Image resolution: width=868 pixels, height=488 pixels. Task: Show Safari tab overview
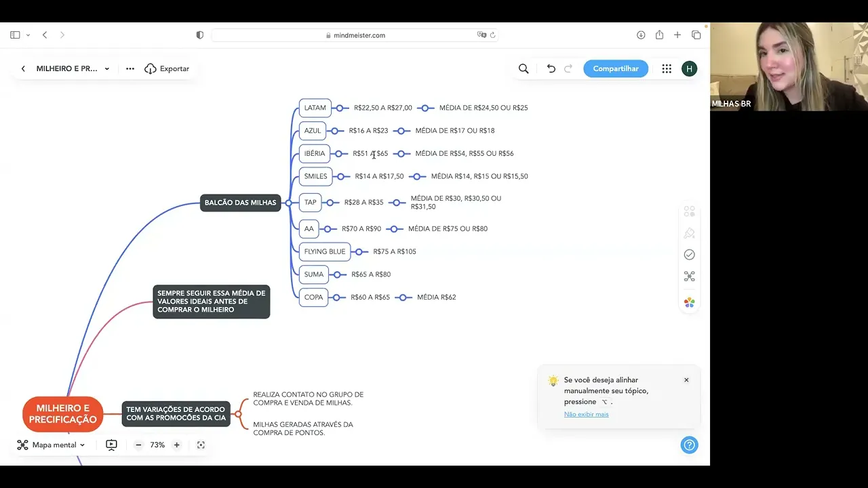click(x=696, y=35)
